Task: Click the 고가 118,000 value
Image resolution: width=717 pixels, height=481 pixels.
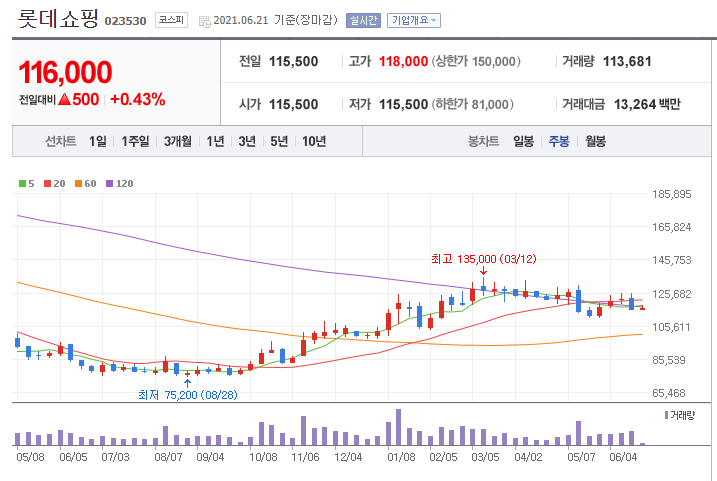Action: click(403, 61)
